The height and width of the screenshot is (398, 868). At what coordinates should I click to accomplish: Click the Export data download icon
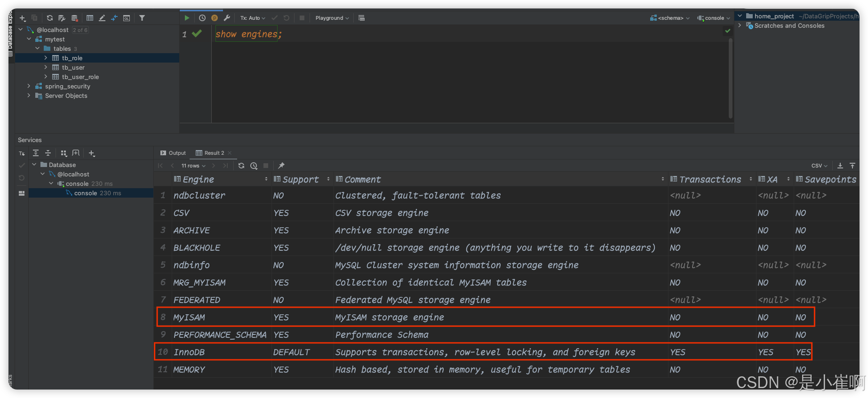click(x=840, y=166)
